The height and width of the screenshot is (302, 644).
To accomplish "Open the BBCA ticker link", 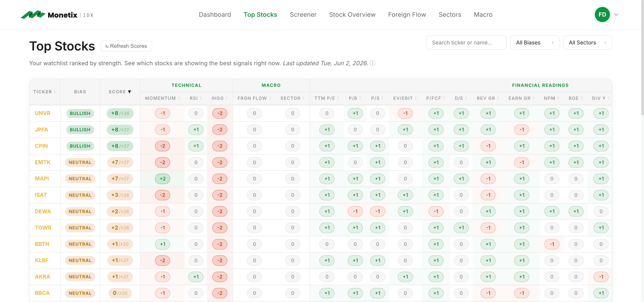I will (42, 293).
